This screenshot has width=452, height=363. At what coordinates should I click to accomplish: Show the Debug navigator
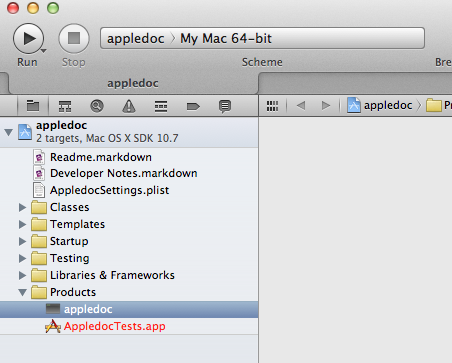(161, 106)
